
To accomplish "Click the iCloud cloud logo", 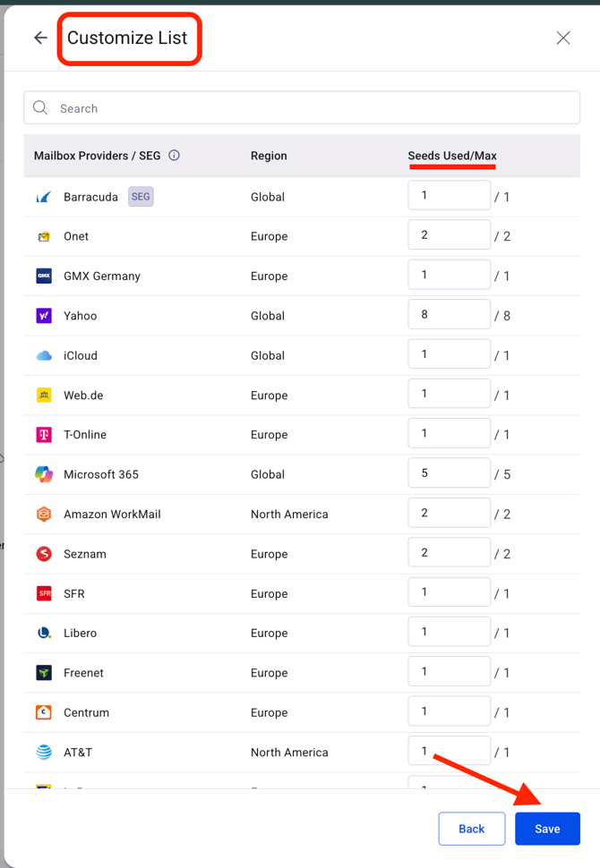I will (x=44, y=355).
